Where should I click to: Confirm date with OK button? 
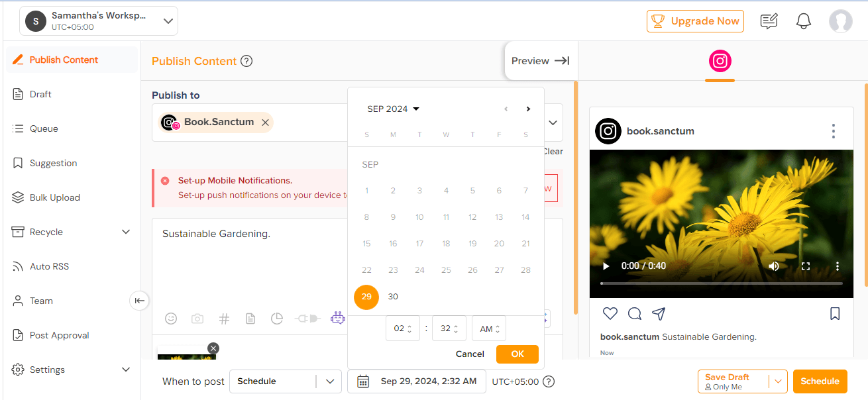point(517,354)
